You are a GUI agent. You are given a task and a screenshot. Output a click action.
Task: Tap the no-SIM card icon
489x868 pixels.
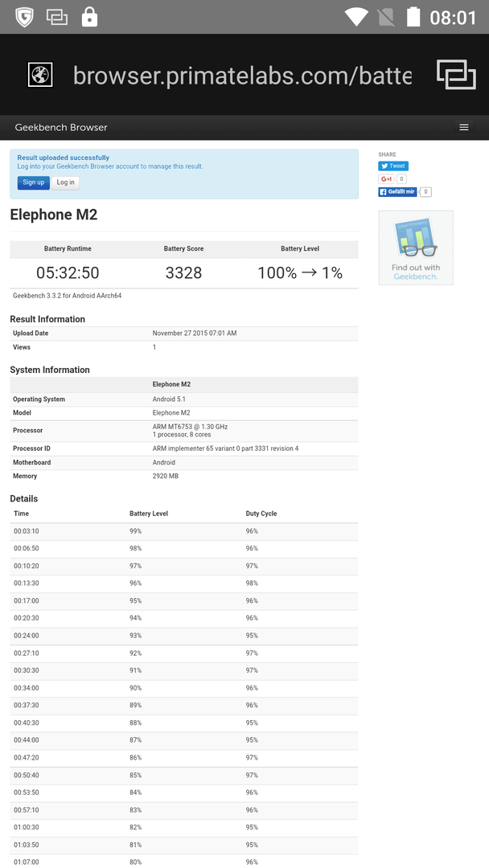386,17
